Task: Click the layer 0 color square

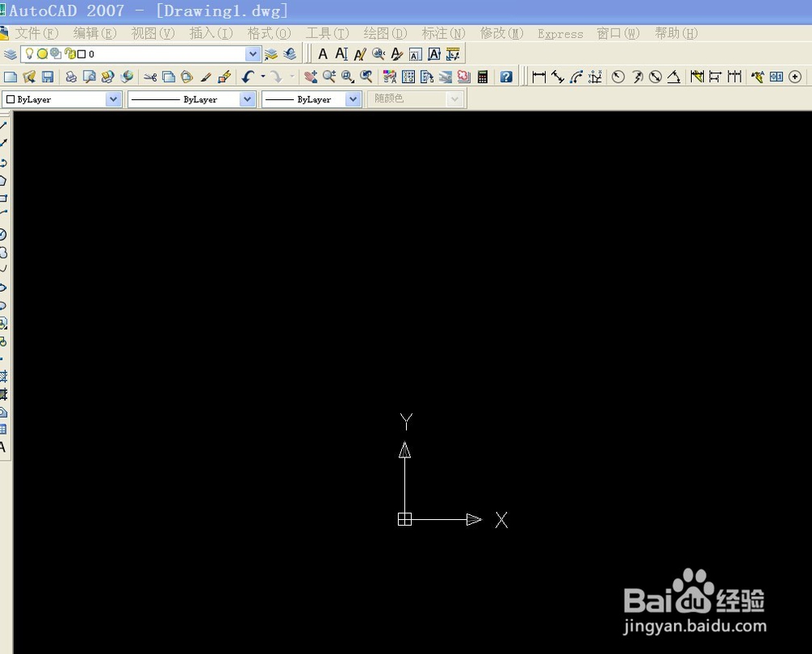Action: point(81,54)
